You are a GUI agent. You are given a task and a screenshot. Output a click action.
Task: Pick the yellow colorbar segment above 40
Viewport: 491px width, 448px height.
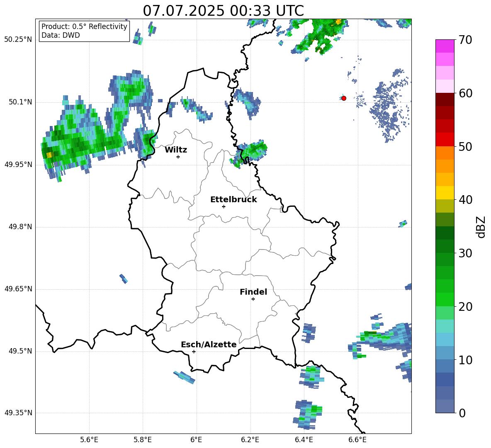point(445,193)
